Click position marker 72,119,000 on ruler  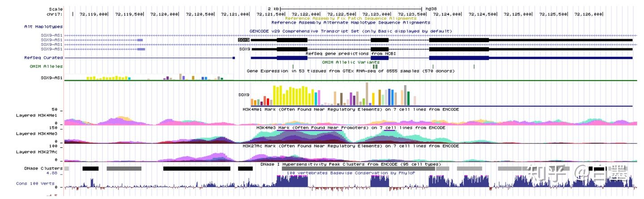[x=93, y=14]
